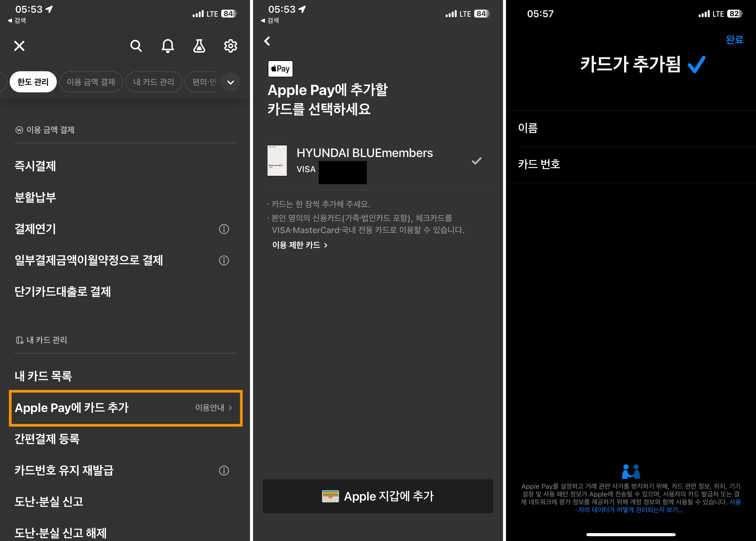
Task: Click the privacy handshake icon
Action: [x=631, y=471]
